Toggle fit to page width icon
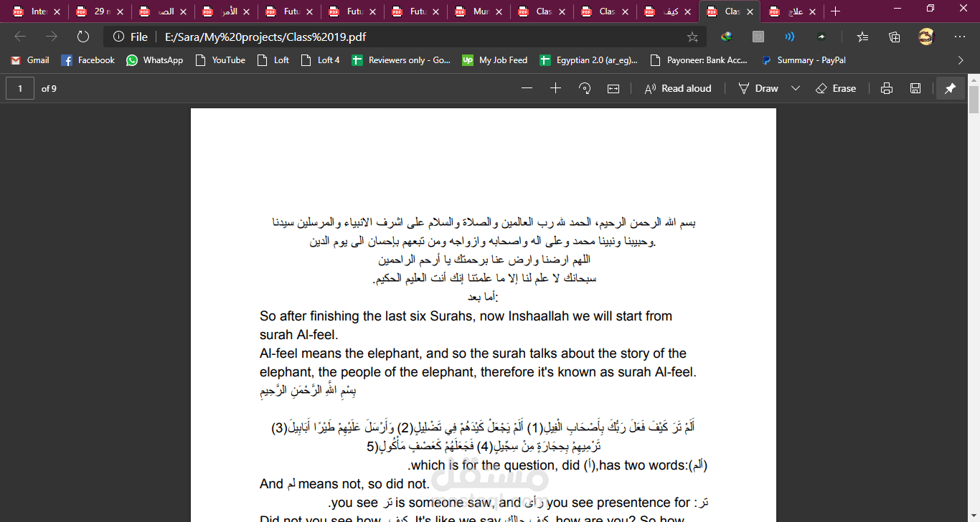The height and width of the screenshot is (522, 980). 613,88
